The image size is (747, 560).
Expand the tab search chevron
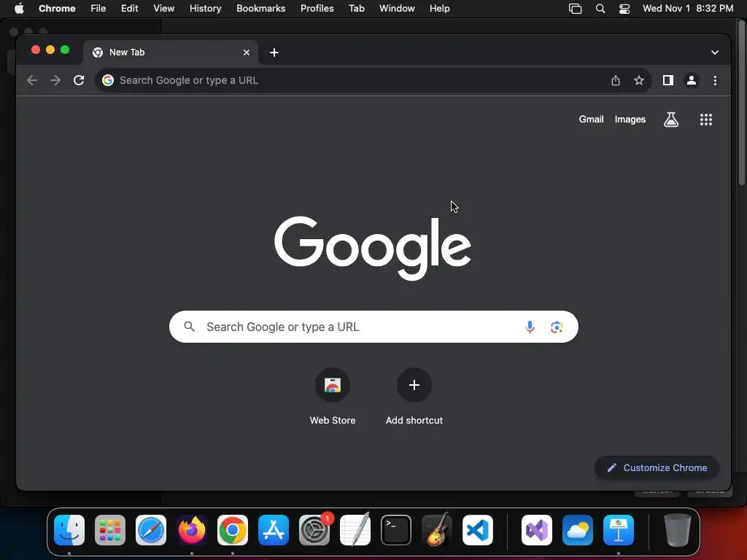point(715,52)
